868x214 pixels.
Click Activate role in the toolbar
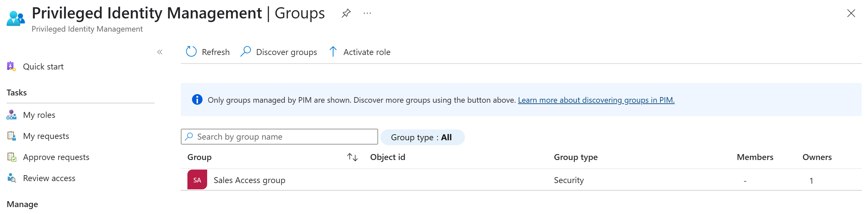pos(360,52)
